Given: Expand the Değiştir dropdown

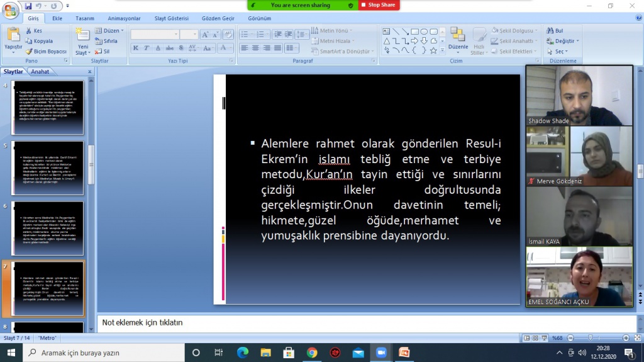Looking at the screenshot, I should 577,41.
